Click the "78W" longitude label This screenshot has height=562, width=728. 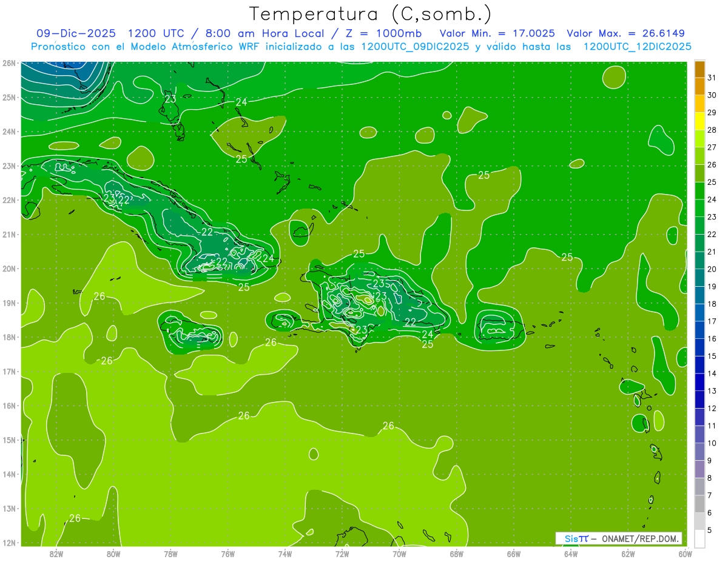(170, 553)
